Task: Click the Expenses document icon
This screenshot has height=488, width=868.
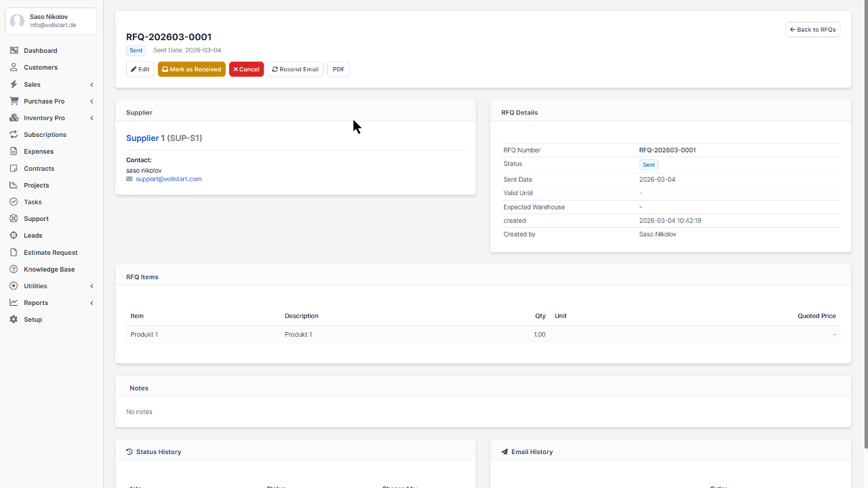Action: (x=14, y=152)
